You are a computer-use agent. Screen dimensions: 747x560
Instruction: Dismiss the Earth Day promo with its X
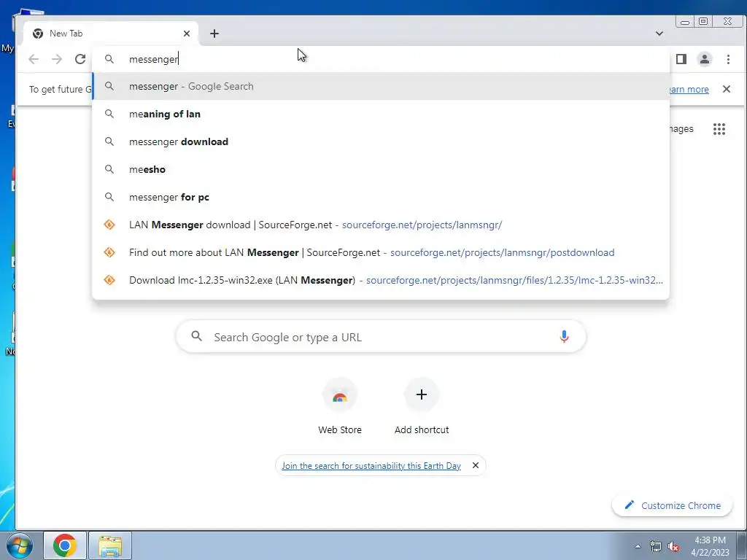pyautogui.click(x=476, y=465)
